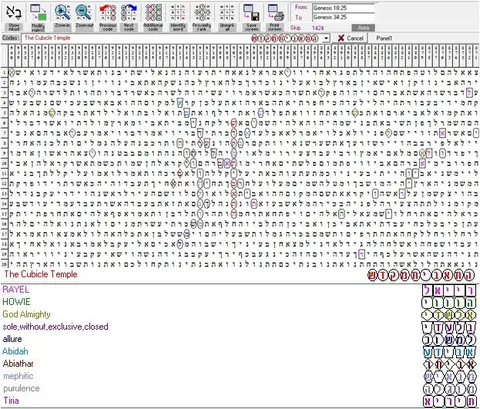Viewport: 480px width, 409px height.
Task: Switch to the Panel1 tab
Action: [x=384, y=38]
